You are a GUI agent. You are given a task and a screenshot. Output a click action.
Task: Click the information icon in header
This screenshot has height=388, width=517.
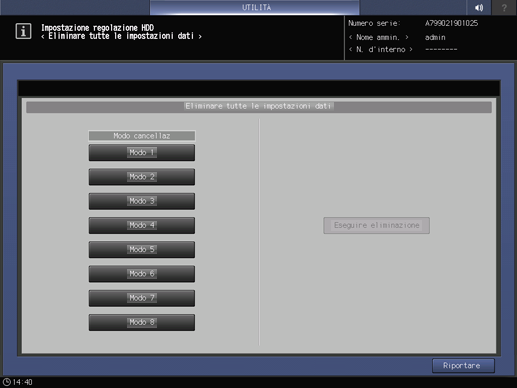click(x=23, y=32)
